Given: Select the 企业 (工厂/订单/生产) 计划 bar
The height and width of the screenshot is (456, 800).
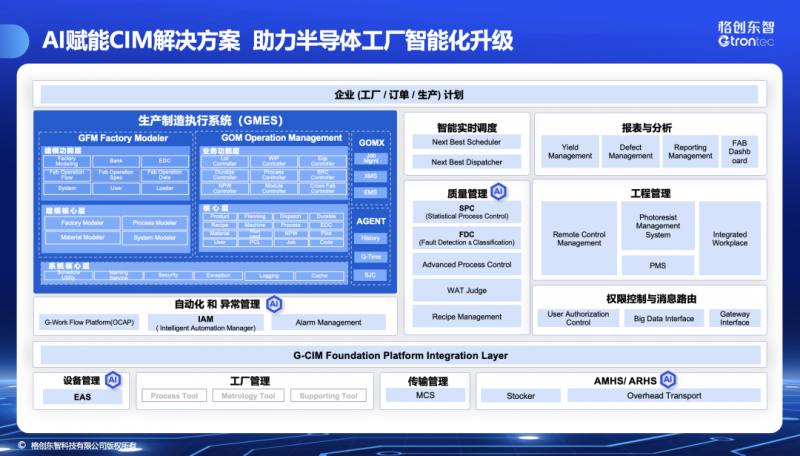Looking at the screenshot, I should (x=399, y=95).
